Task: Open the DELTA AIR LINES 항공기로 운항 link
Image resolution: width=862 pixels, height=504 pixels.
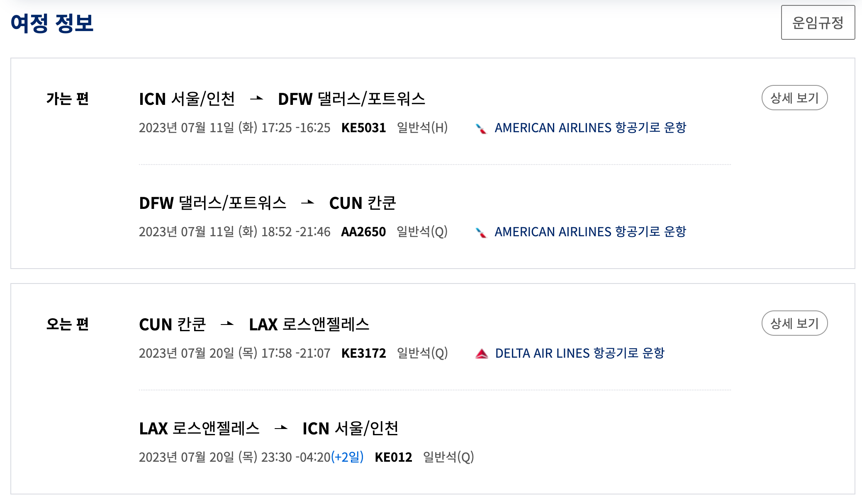Action: (x=580, y=353)
